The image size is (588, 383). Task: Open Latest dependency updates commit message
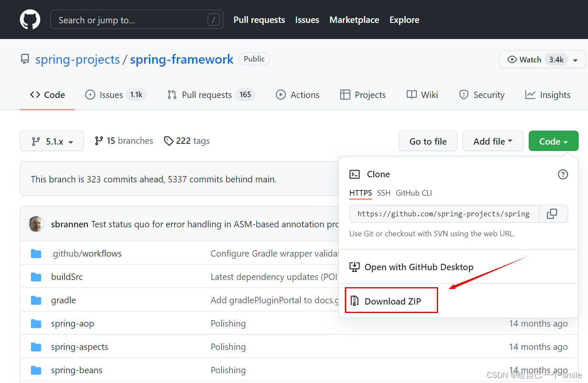[274, 277]
